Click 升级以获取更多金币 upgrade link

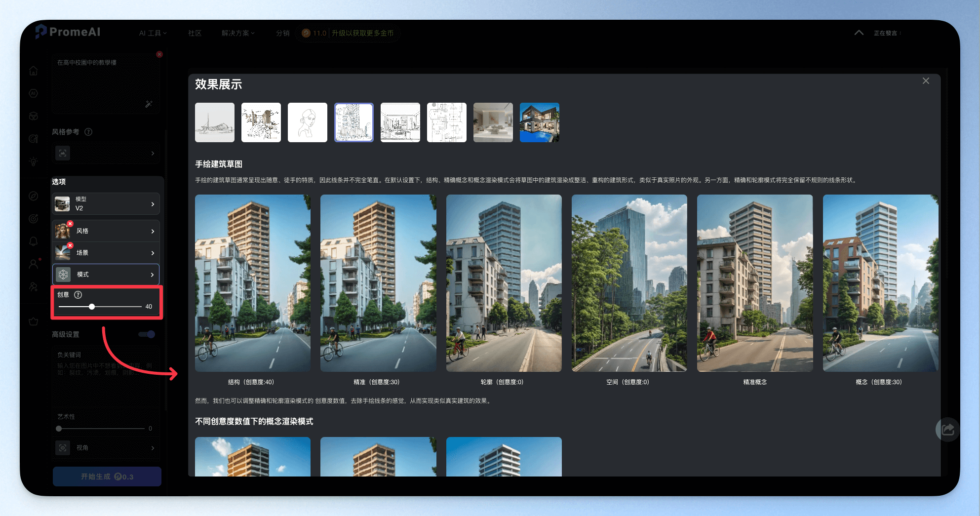click(x=362, y=33)
